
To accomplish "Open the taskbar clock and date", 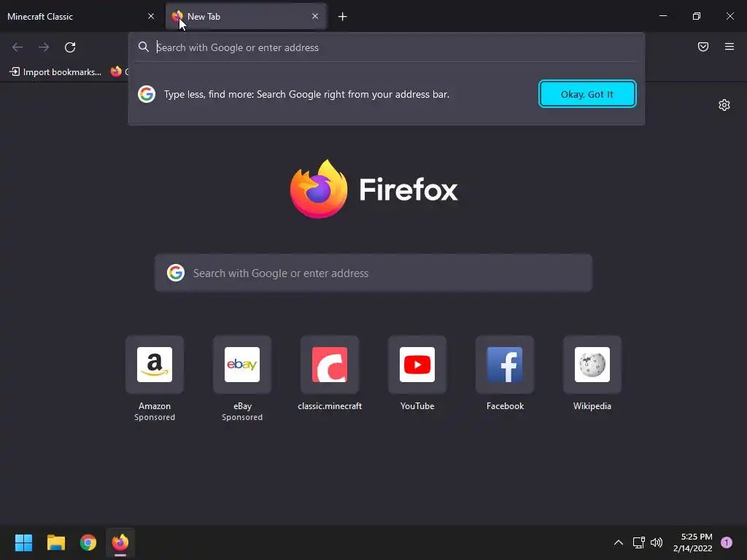I will [x=693, y=542].
